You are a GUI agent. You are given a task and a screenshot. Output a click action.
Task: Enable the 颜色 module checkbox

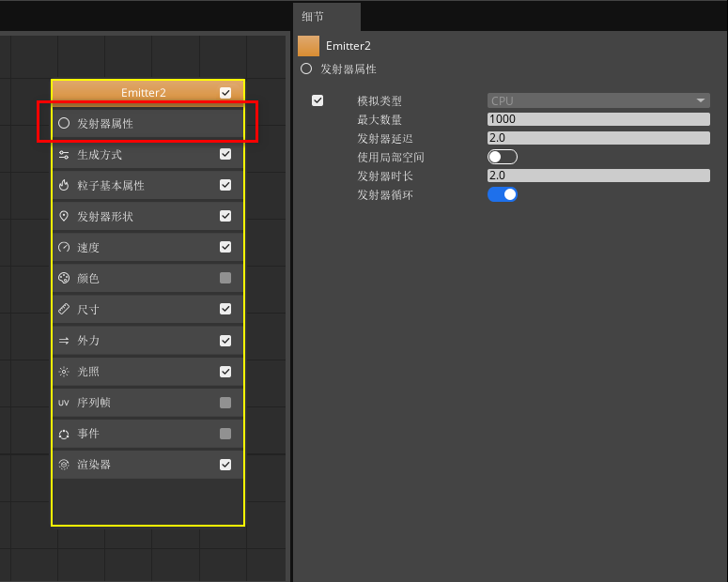tap(225, 278)
